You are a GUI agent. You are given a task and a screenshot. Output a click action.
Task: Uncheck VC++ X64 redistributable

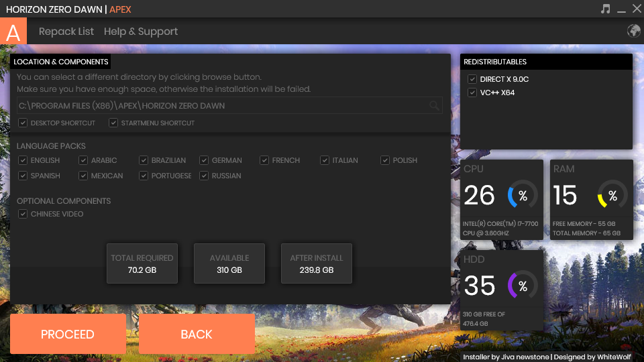click(472, 93)
